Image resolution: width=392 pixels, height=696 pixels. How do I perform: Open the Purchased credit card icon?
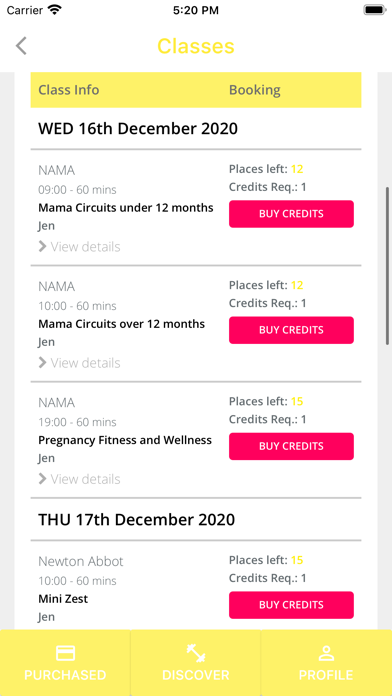[x=65, y=653]
